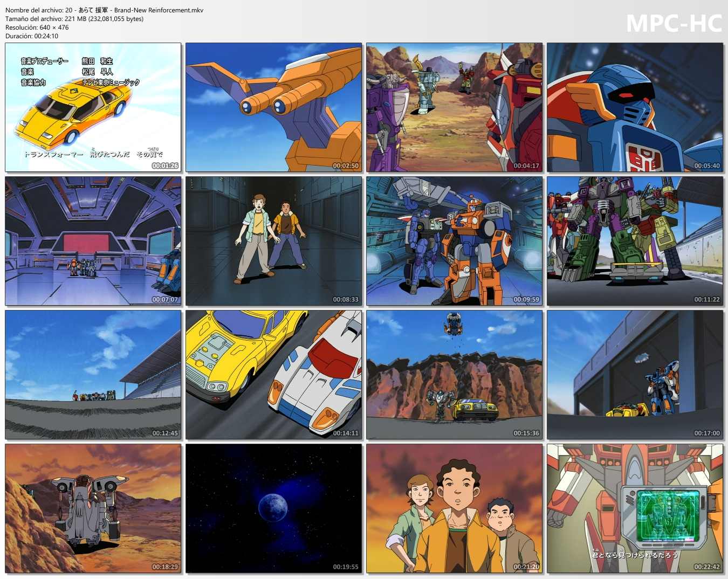The width and height of the screenshot is (728, 579).
Task: Select the thumbnail at 00:01:26
Action: point(93,107)
